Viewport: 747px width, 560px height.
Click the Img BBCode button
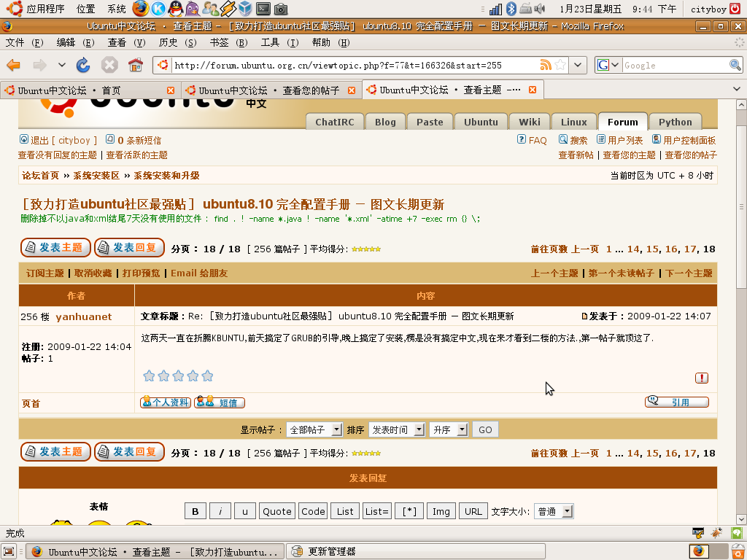click(x=441, y=511)
